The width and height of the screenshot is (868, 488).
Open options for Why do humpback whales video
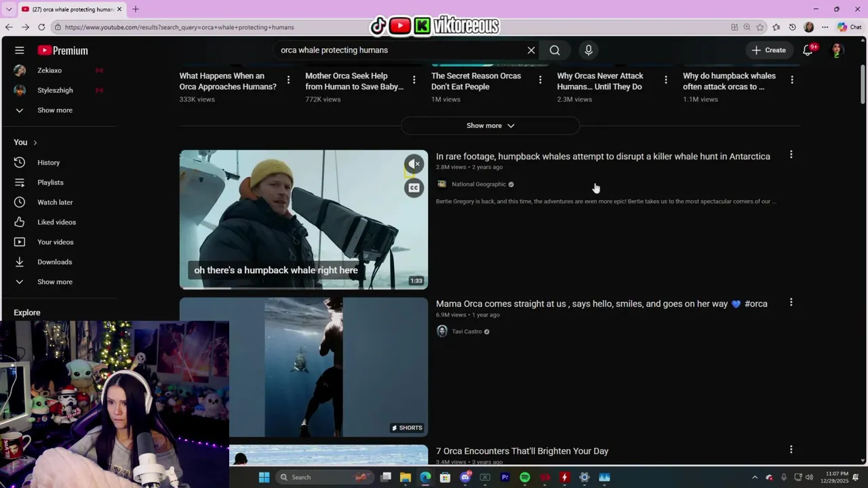click(x=792, y=80)
